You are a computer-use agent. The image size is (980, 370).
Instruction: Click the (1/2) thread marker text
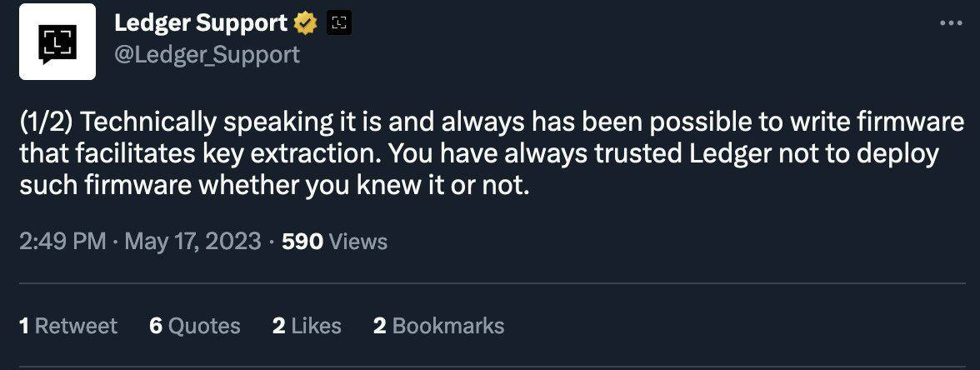[x=47, y=123]
